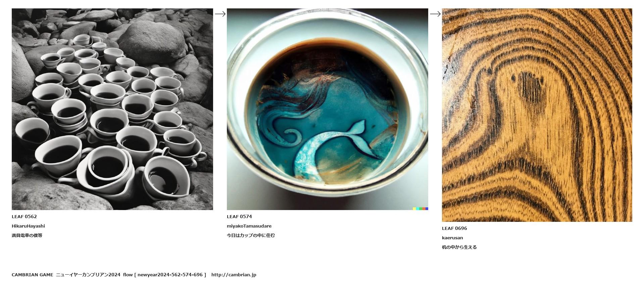
Task: Click the LEAF 0696 label
Action: pos(454,228)
